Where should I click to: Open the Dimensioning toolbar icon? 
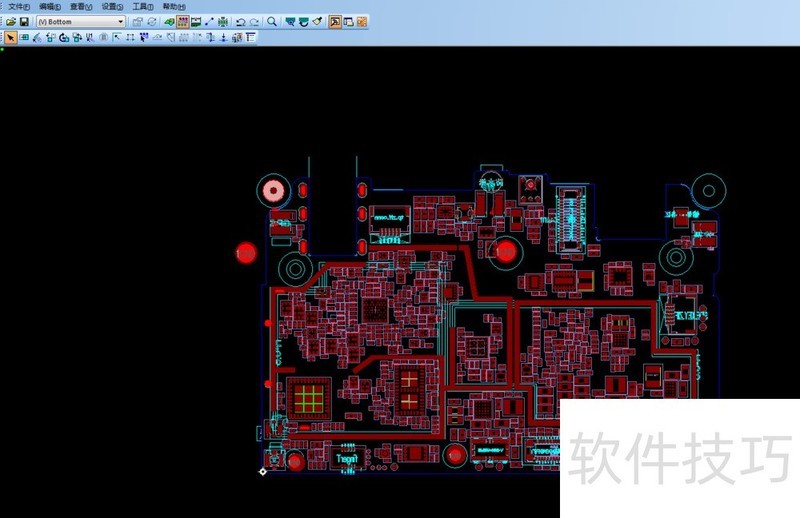pyautogui.click(x=196, y=22)
